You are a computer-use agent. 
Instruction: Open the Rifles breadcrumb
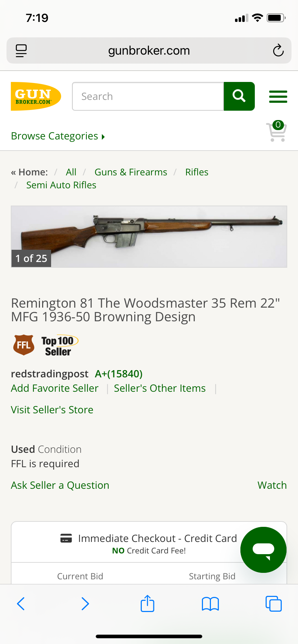point(197,172)
